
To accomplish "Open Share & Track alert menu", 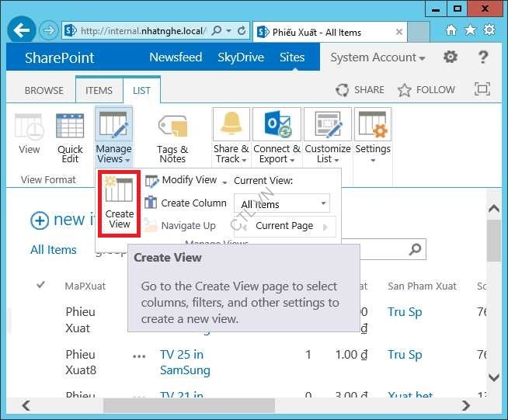I will (231, 137).
